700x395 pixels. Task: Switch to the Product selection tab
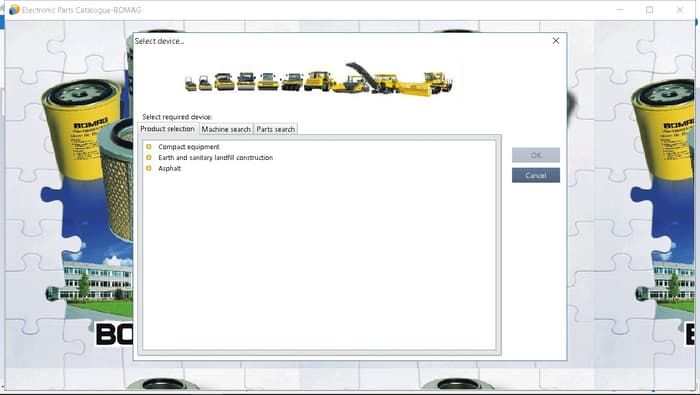pyautogui.click(x=167, y=129)
